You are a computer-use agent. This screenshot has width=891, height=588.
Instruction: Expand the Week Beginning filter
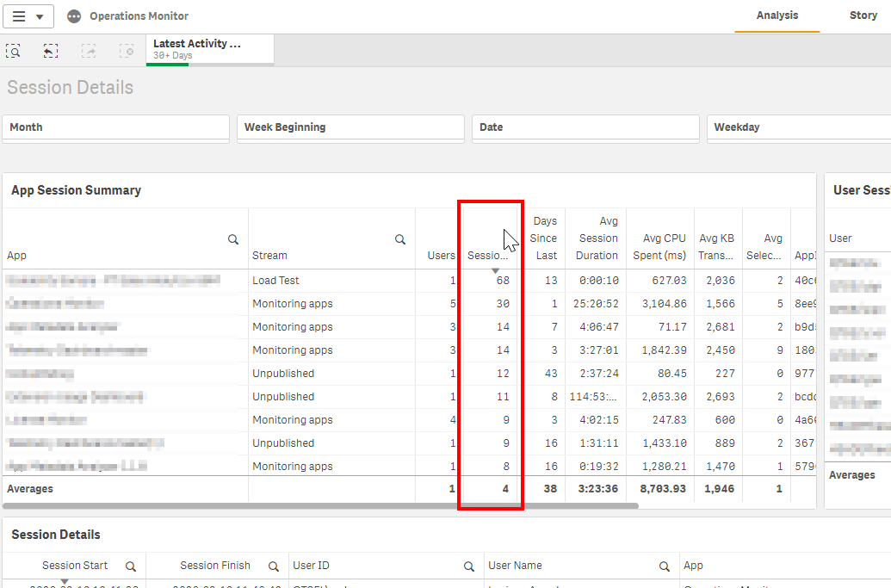pos(350,127)
